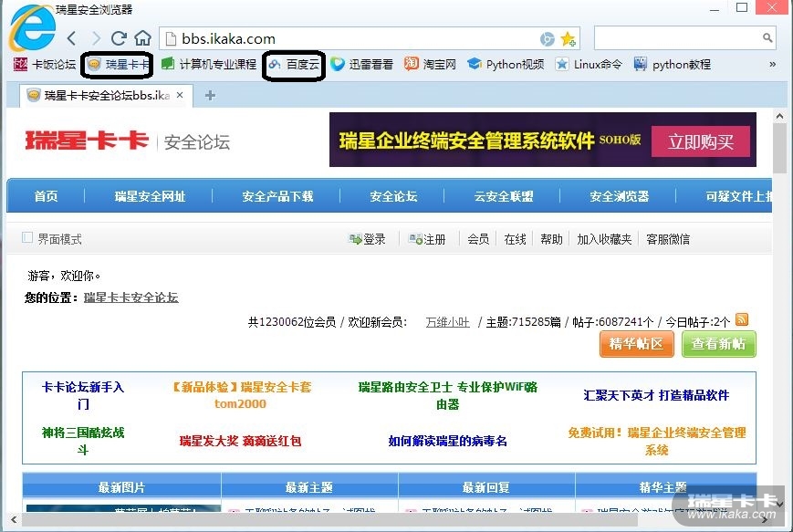
Task: Go forward with the forward arrow
Action: click(x=96, y=38)
